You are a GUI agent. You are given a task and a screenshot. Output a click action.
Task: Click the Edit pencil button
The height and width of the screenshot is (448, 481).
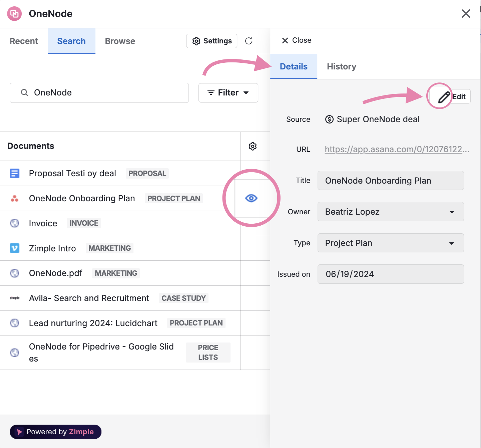click(450, 96)
